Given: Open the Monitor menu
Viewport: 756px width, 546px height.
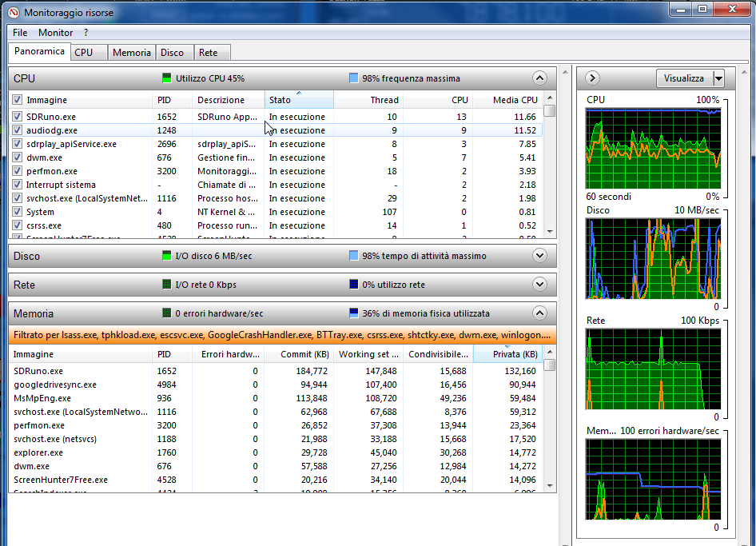Looking at the screenshot, I should (55, 32).
